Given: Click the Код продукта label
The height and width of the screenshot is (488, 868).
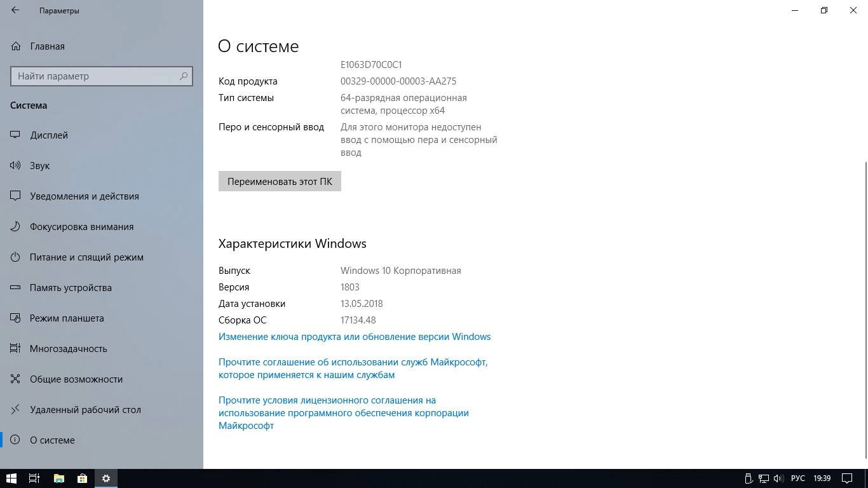Looking at the screenshot, I should 248,81.
